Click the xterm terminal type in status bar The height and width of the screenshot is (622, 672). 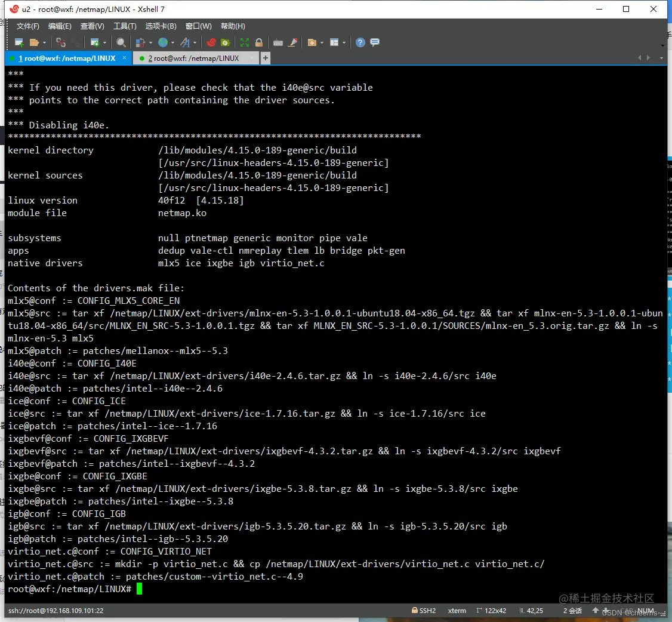457,611
